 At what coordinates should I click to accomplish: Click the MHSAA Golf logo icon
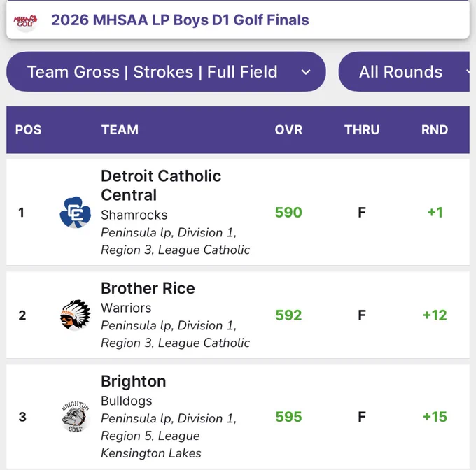25,20
